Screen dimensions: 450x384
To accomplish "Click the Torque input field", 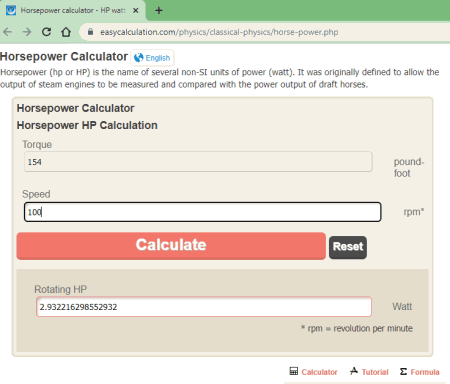I will pos(198,162).
